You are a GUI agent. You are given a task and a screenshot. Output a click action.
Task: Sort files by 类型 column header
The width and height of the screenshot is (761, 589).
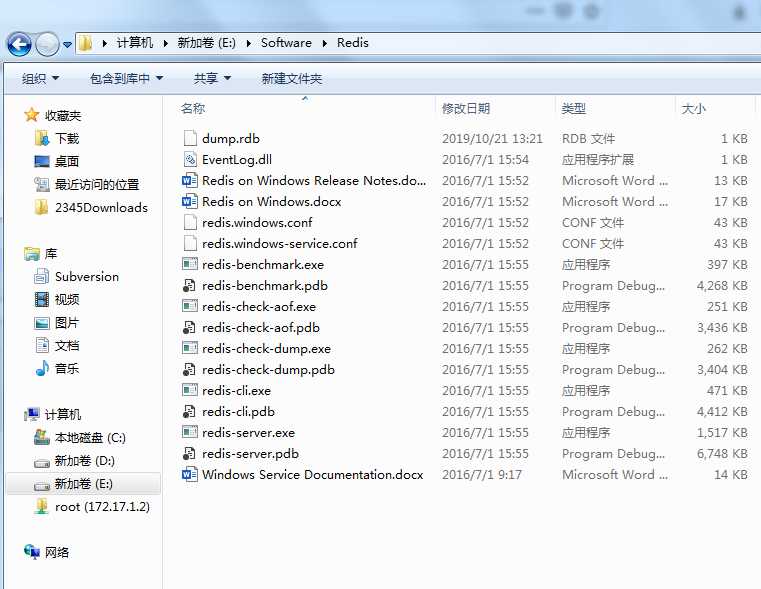[574, 108]
